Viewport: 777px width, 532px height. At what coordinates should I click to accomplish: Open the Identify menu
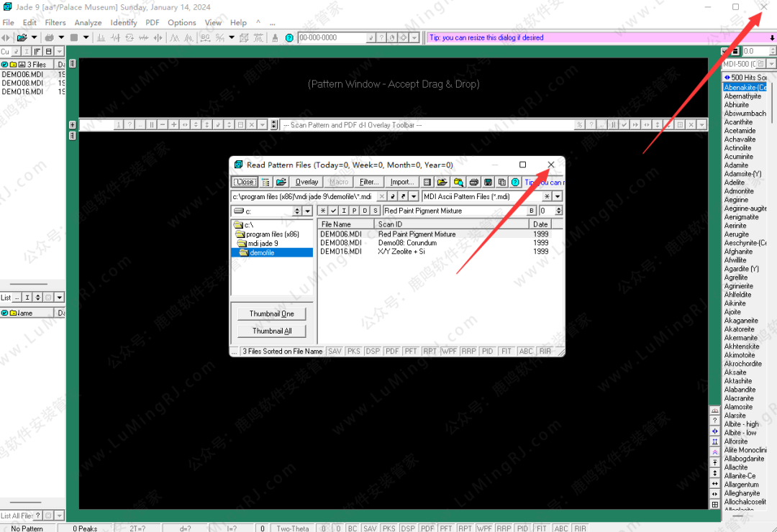tap(123, 23)
